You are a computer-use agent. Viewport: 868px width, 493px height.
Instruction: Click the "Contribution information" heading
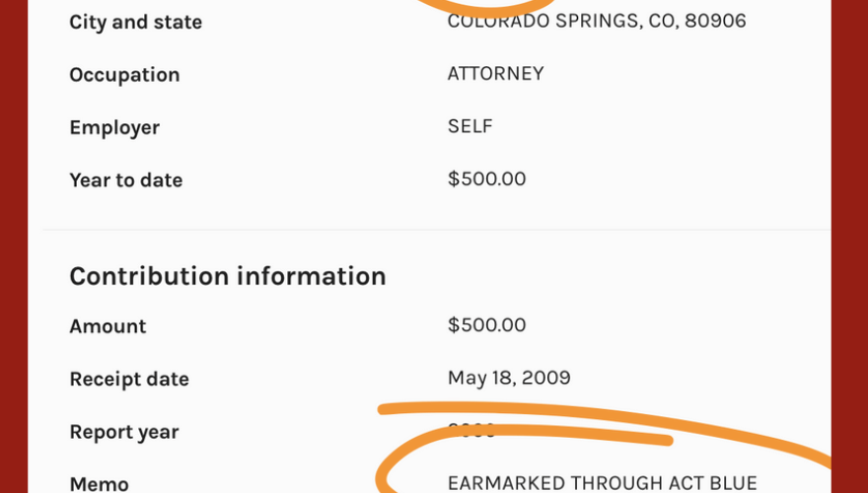click(x=227, y=276)
